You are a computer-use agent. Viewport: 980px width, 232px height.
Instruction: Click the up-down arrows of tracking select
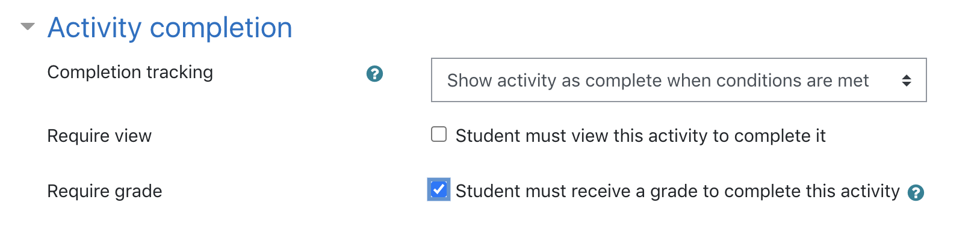point(906,81)
